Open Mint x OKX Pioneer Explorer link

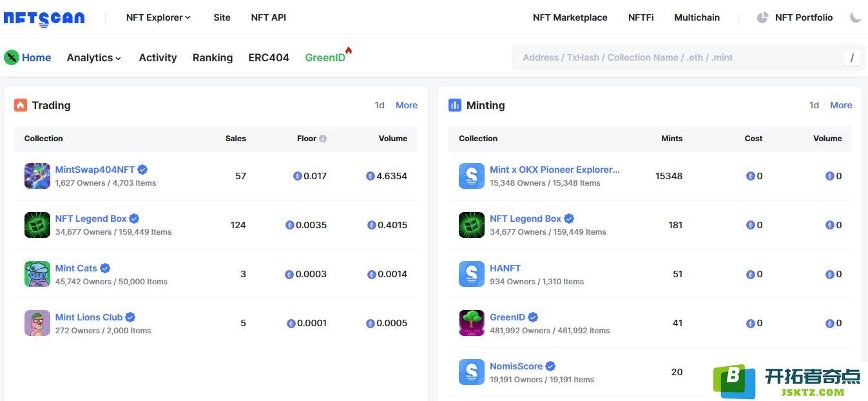555,170
